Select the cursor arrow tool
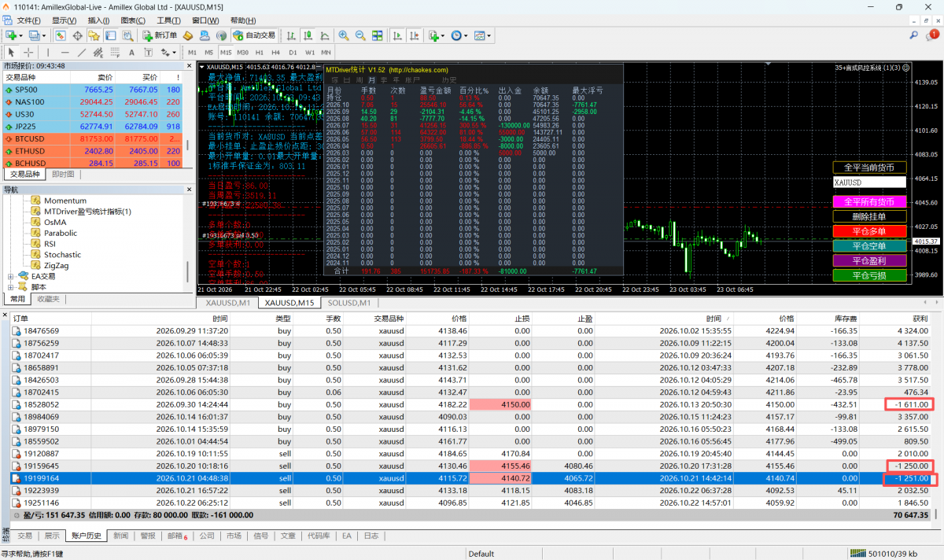Image resolution: width=944 pixels, height=560 pixels. [x=11, y=52]
